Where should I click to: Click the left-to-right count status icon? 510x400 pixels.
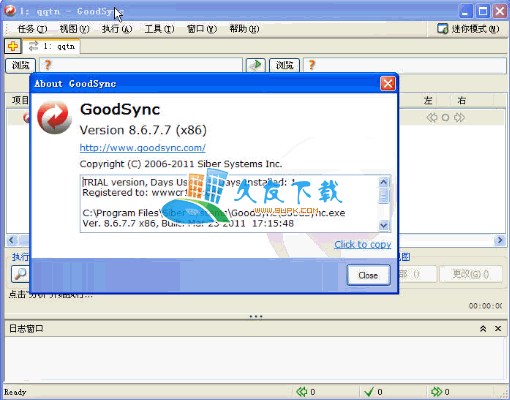302,392
